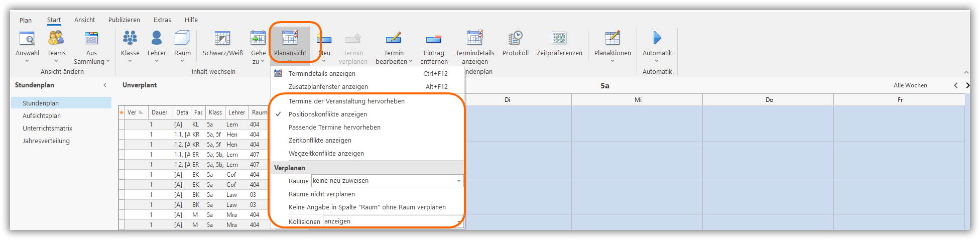Collapse the Stundenplan side panel
980x240 pixels.
click(105, 85)
